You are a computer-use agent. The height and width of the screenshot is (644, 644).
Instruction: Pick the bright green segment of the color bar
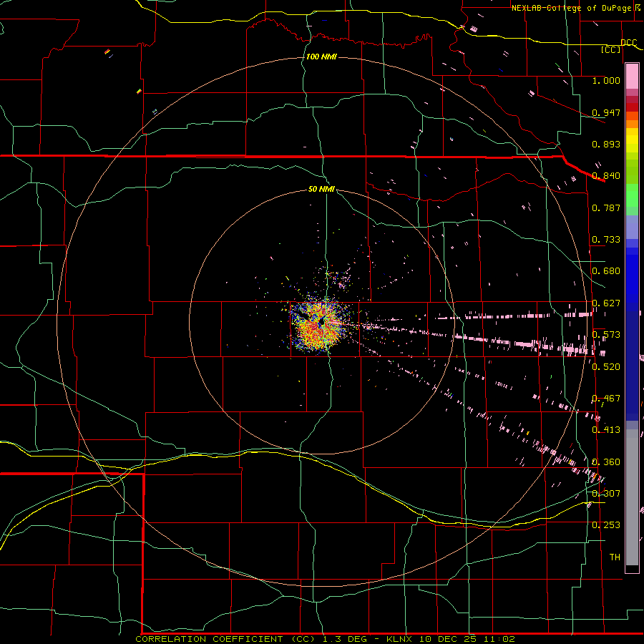(632, 195)
